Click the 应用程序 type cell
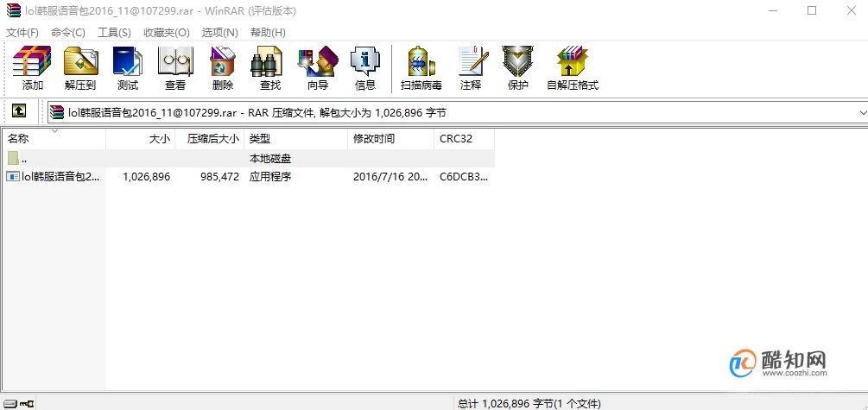Screen dimensions: 868x410 tap(270, 176)
